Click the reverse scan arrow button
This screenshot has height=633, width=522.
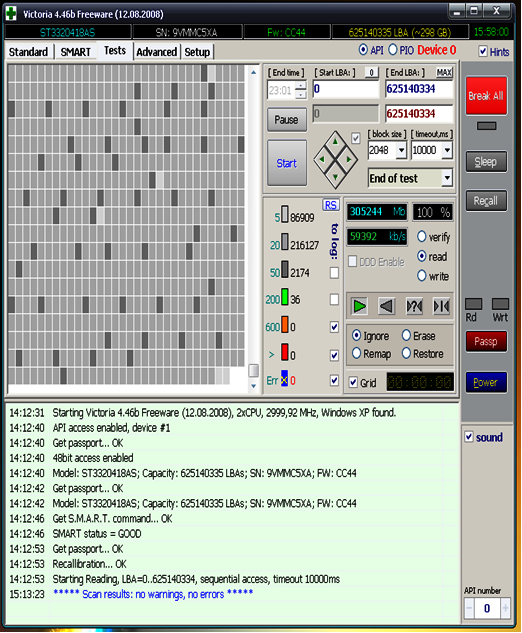coord(386,306)
